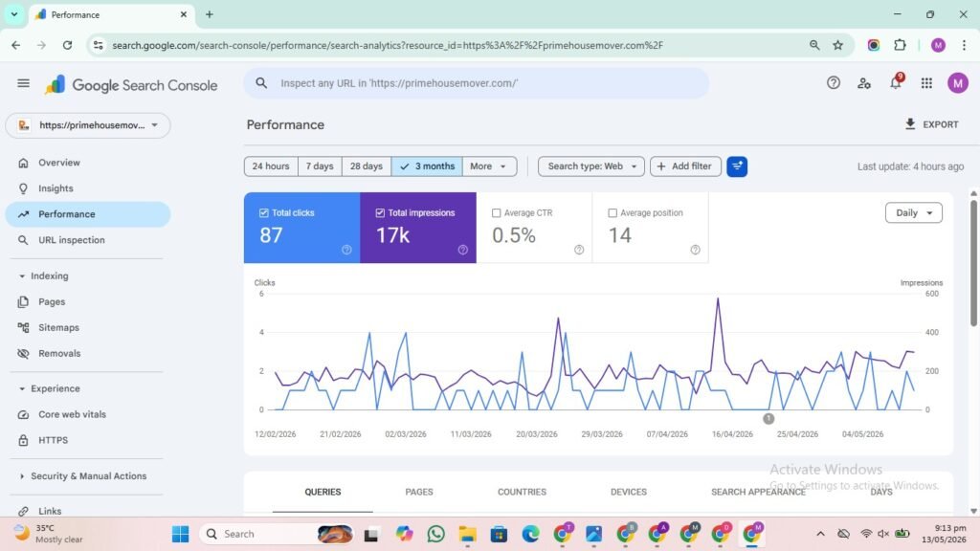Image resolution: width=980 pixels, height=551 pixels.
Task: Click the Add filter button
Action: 685,166
